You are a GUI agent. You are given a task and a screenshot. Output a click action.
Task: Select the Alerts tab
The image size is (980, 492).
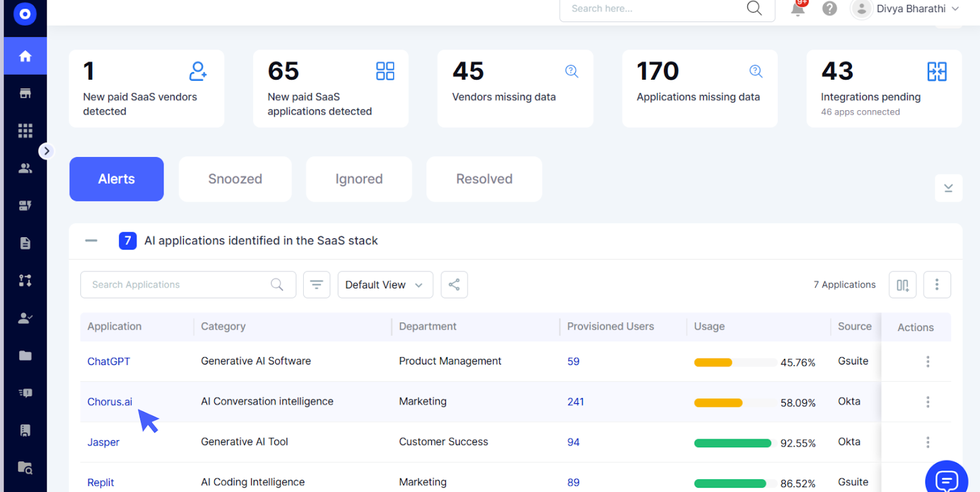[116, 179]
